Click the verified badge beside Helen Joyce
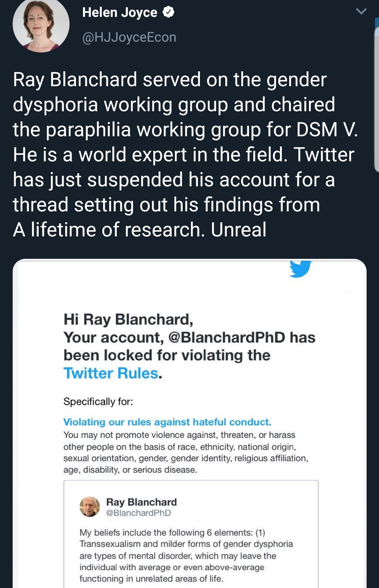 click(169, 12)
